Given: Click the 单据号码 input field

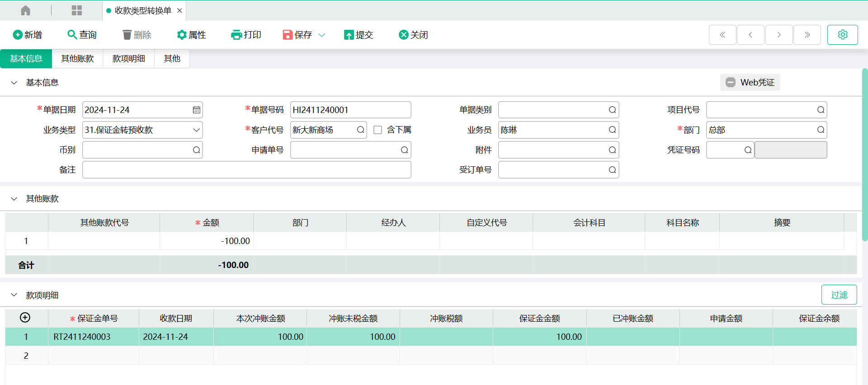Looking at the screenshot, I should point(350,110).
